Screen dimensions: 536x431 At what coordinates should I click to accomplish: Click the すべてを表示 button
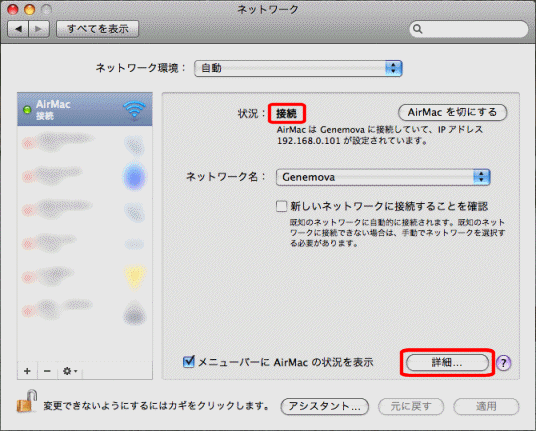coord(97,29)
